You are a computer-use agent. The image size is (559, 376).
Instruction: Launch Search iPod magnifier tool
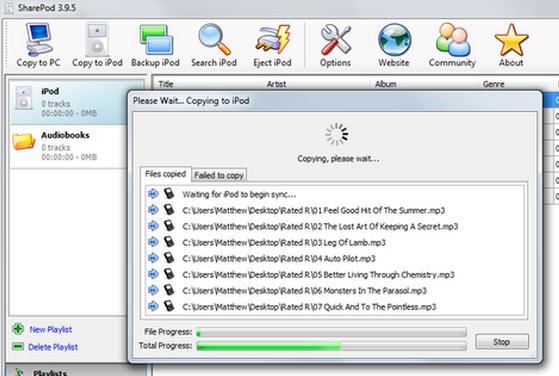click(x=214, y=45)
